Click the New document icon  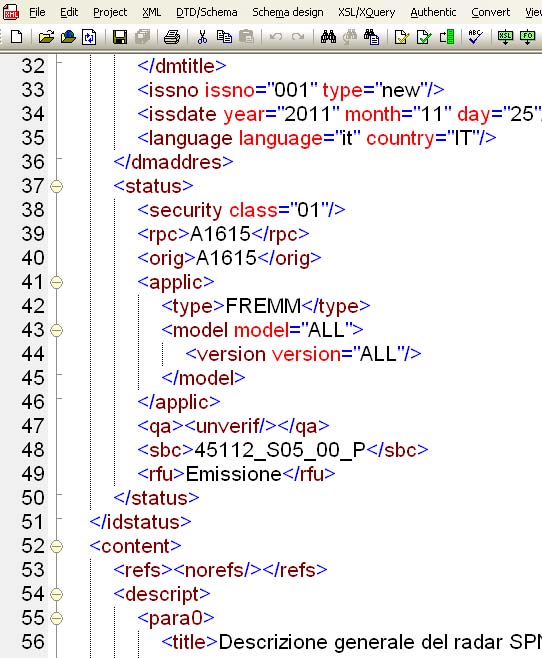click(17, 37)
